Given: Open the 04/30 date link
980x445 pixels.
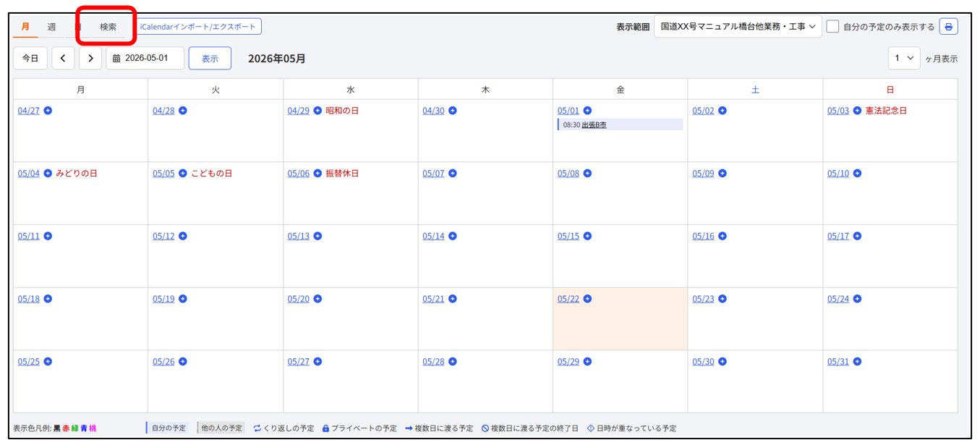Looking at the screenshot, I should [x=433, y=111].
